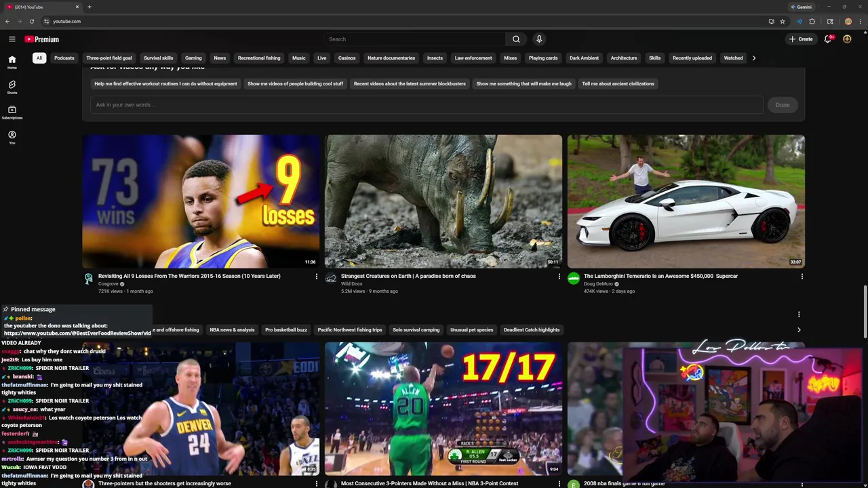Select the Gaming chip
868x488 pixels.
coord(193,58)
